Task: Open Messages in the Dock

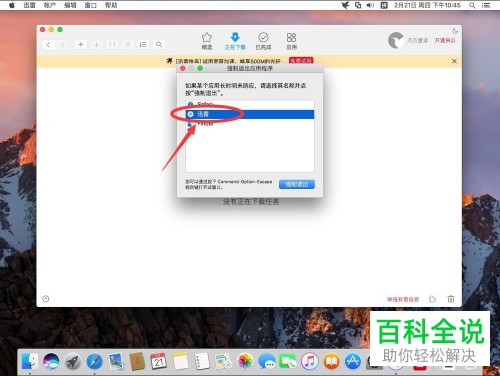Action: (x=267, y=361)
